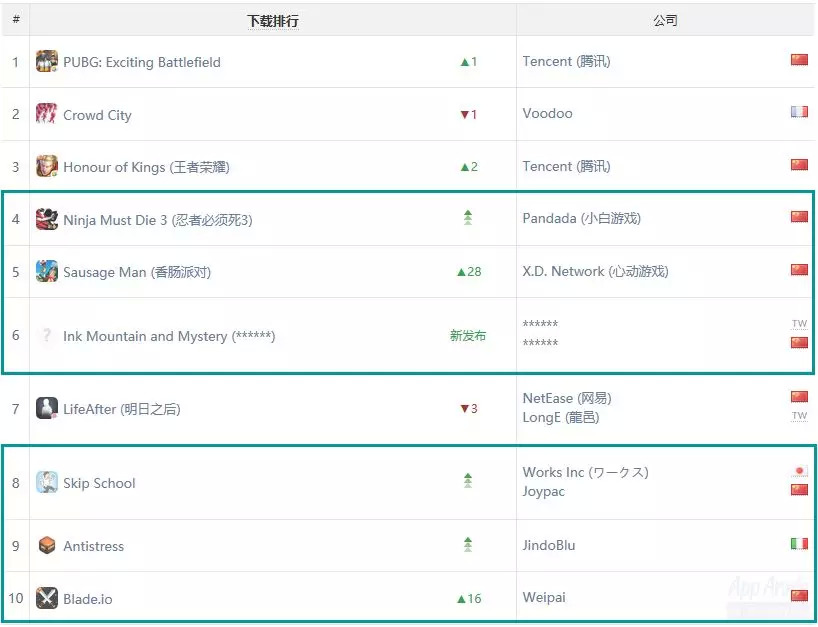Screen dimensions: 818x627
Task: Click the Skip School app icon
Action: point(47,483)
